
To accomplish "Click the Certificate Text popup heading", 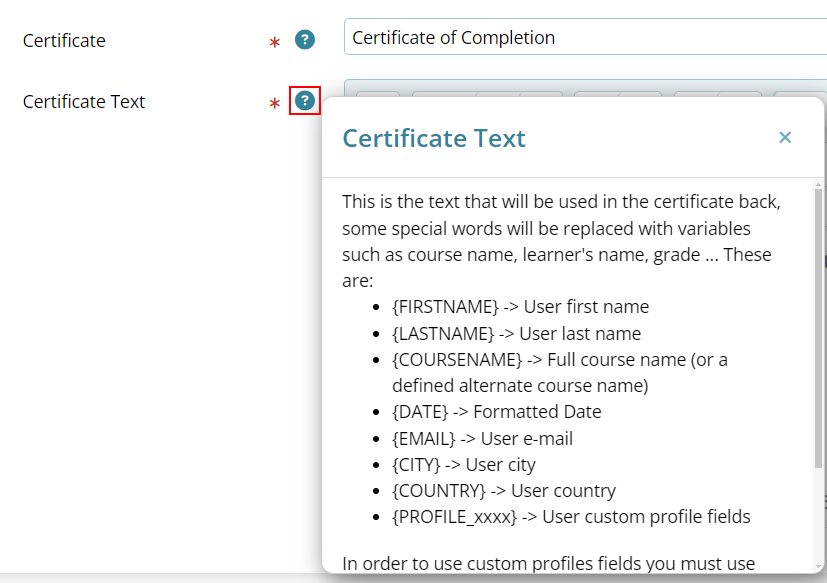I will point(434,138).
